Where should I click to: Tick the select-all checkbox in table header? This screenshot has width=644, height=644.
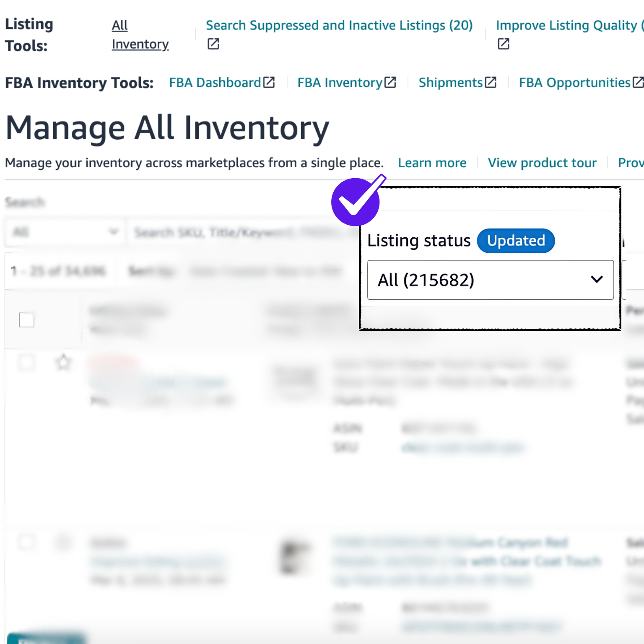(x=26, y=320)
